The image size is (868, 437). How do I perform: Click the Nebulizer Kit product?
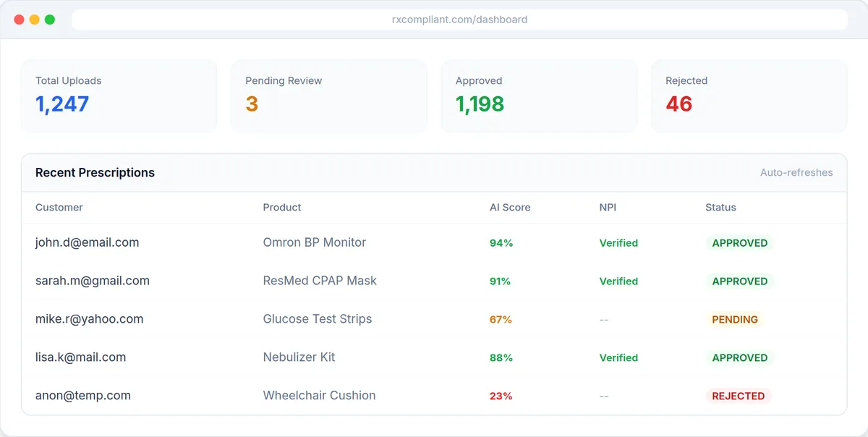pos(299,357)
